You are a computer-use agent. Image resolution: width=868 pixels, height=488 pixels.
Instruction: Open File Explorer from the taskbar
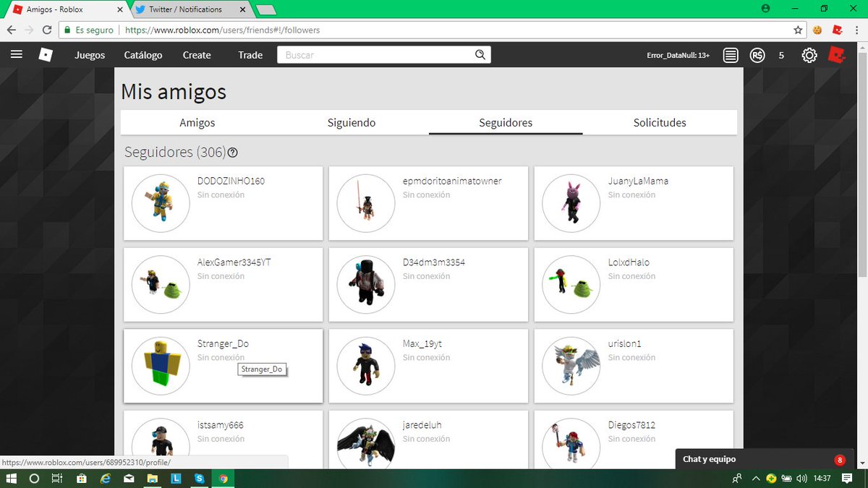pyautogui.click(x=153, y=479)
